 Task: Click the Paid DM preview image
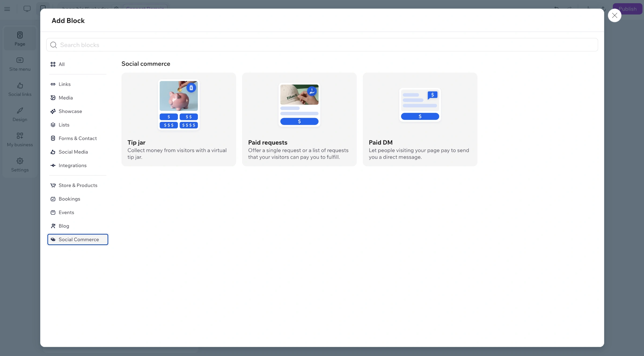pyautogui.click(x=420, y=105)
